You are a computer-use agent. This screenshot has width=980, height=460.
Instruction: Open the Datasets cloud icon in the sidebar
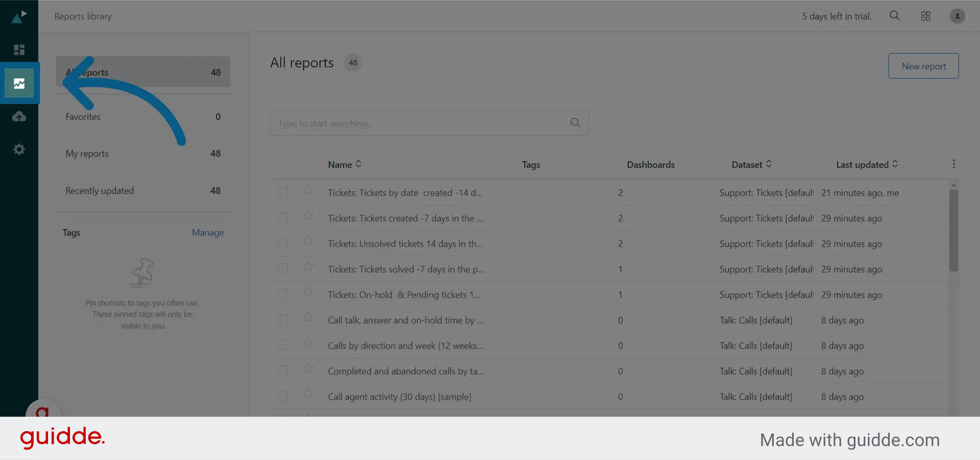[19, 116]
